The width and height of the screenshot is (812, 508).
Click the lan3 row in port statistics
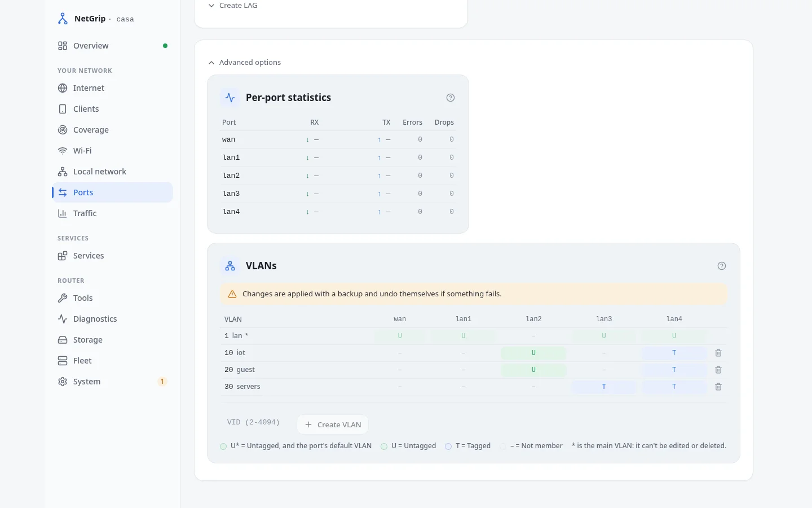[338, 194]
